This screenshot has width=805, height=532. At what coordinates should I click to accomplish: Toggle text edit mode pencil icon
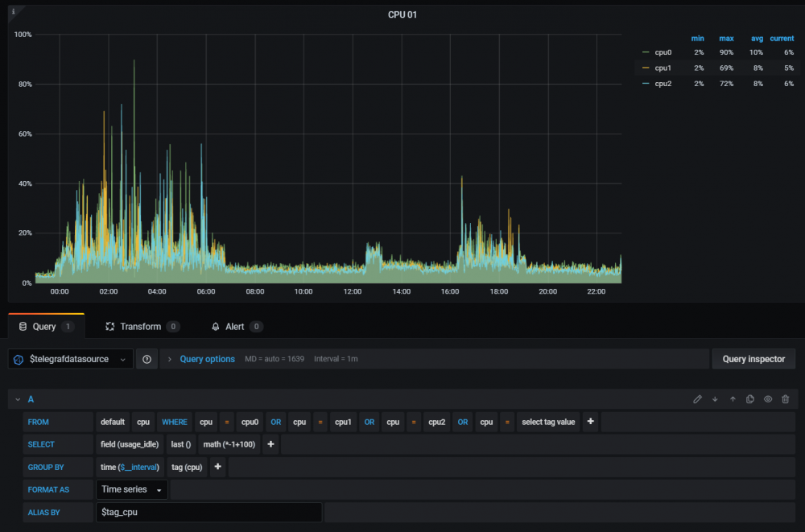click(697, 399)
